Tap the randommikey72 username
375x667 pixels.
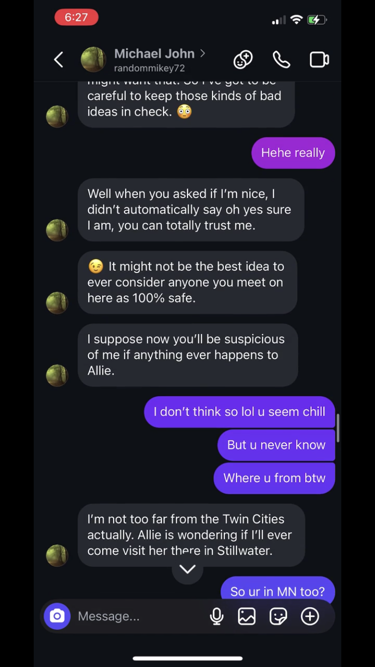(149, 68)
